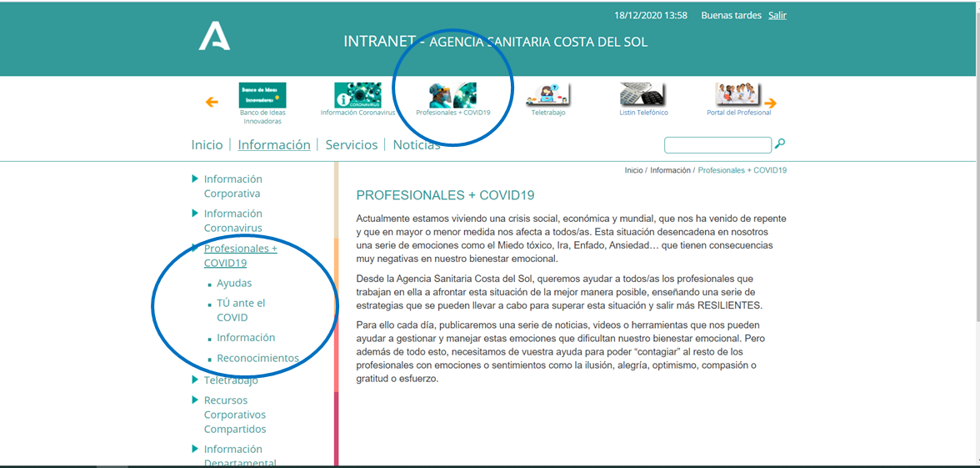Click the Información breadcrumb link
Viewport: 980px width, 468px height.
[x=671, y=170]
